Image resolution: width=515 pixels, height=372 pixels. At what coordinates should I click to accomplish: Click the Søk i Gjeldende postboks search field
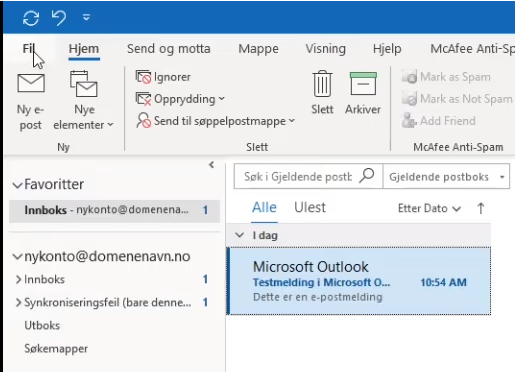click(297, 176)
